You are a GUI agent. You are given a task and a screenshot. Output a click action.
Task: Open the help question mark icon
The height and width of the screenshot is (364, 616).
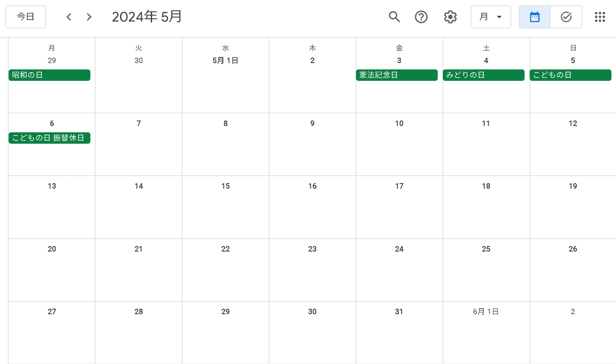[x=421, y=17]
